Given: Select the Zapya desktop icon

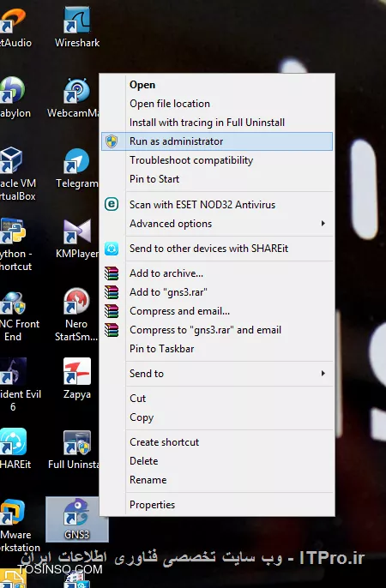Looking at the screenshot, I should [77, 379].
